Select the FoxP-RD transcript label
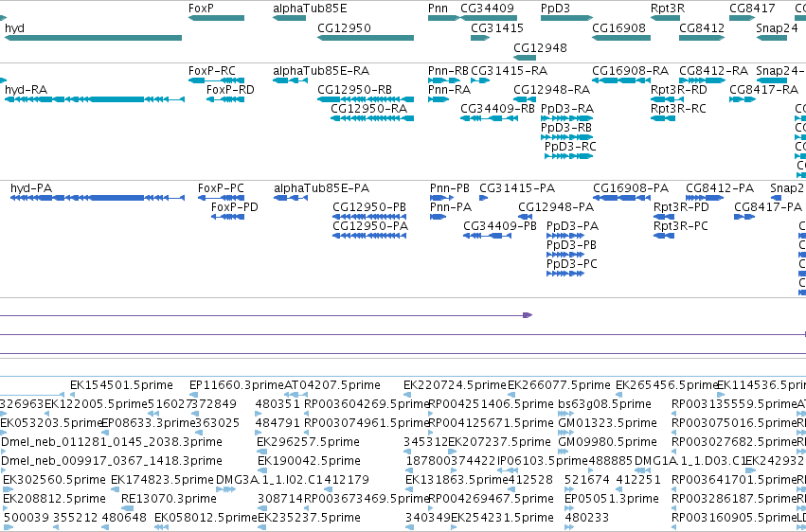The image size is (806, 532). point(230,89)
